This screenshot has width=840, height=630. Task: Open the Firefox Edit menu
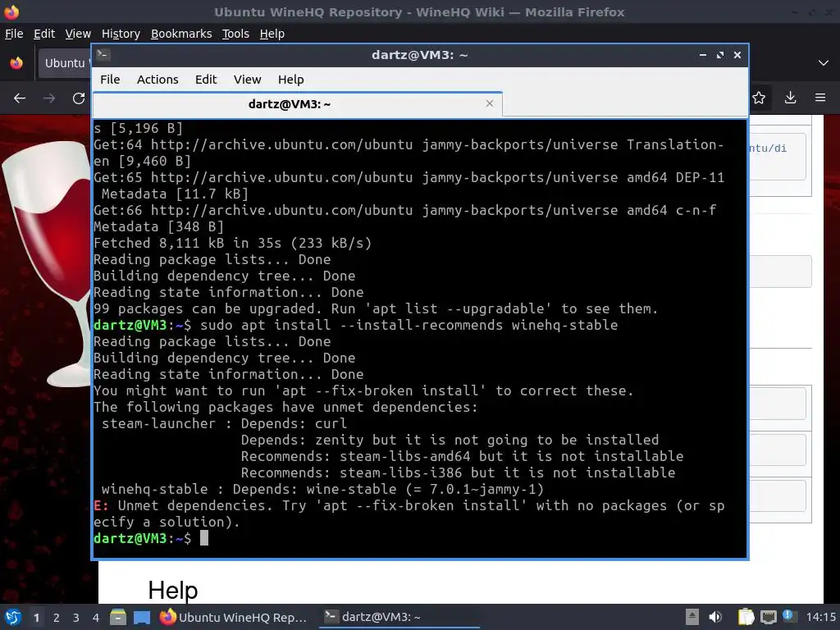click(x=44, y=34)
